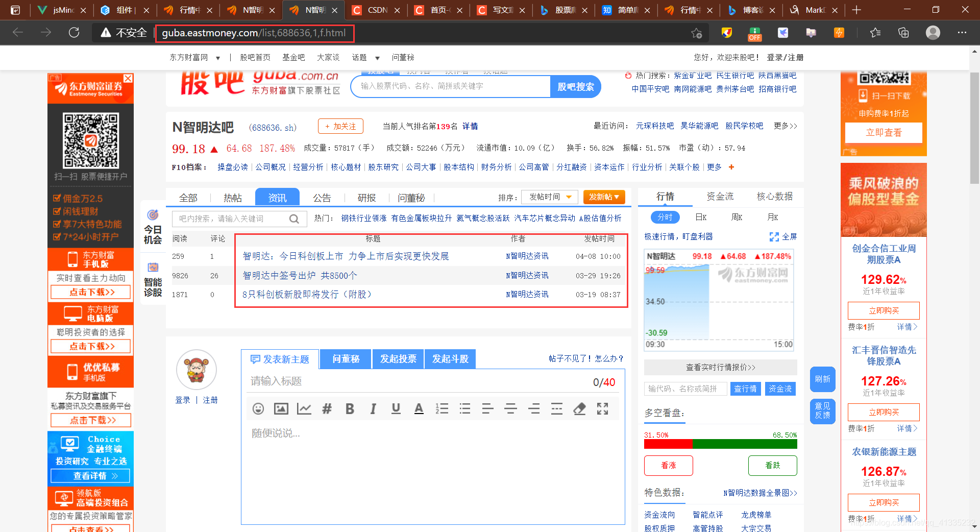Refresh the browser page
Viewport: 980px width, 532px height.
pyautogui.click(x=74, y=33)
